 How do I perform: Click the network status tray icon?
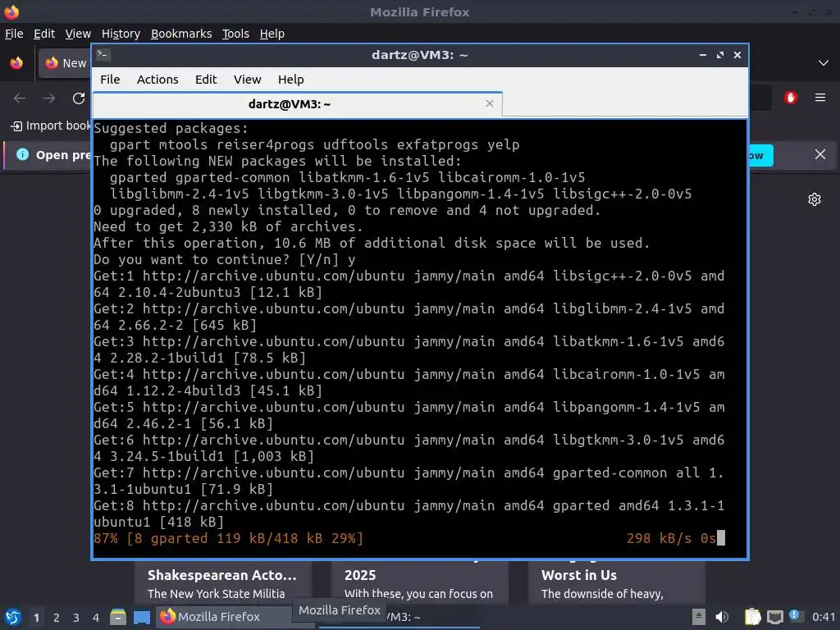774,617
